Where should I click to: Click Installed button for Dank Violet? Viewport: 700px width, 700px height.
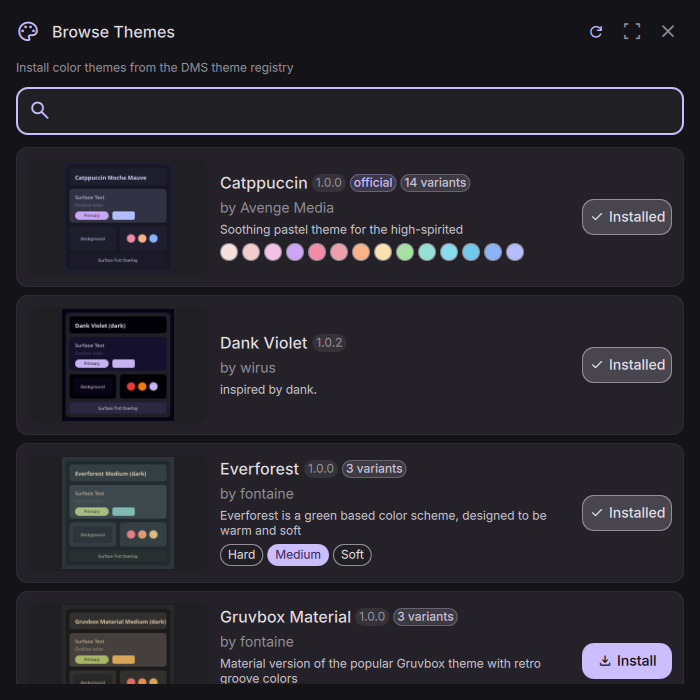point(627,365)
